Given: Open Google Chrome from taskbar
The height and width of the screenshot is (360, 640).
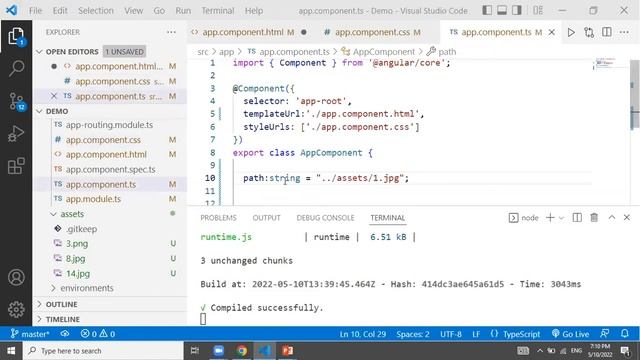Looking at the screenshot, I should [242, 351].
